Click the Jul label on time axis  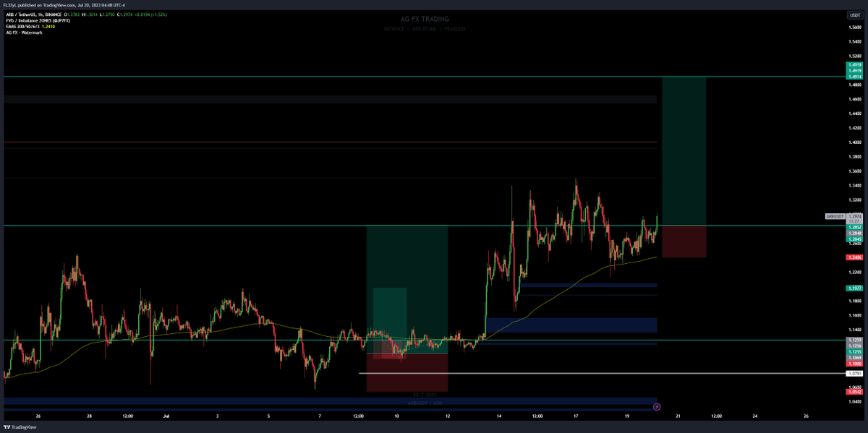click(166, 416)
